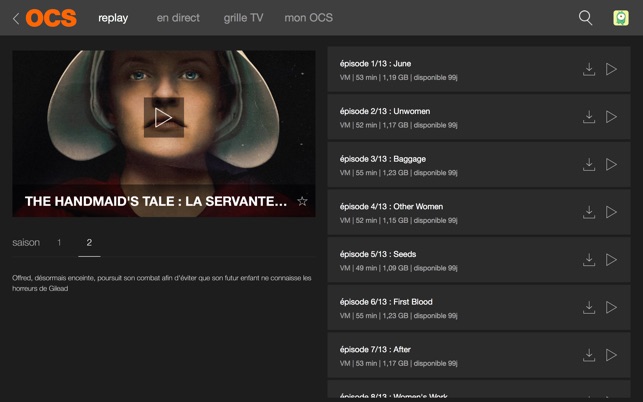Select the 'épisode 1/13 : June' title
This screenshot has height=402, width=643.
click(x=375, y=64)
